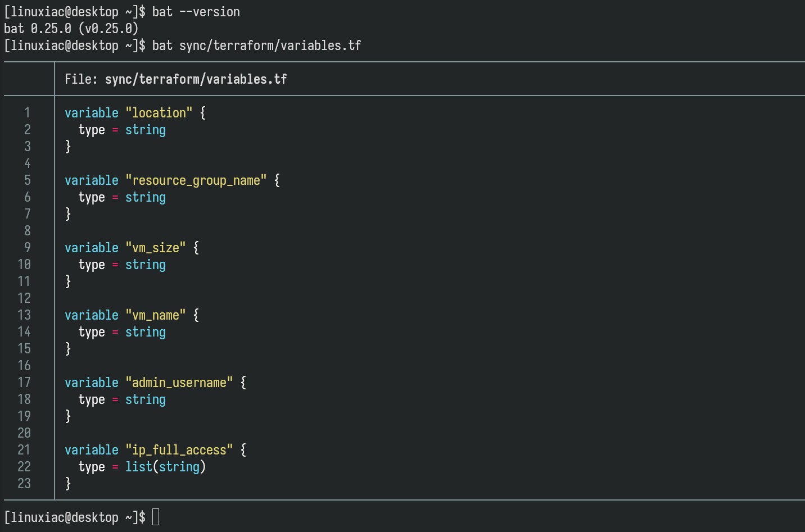
Task: Click 'type = string' on line 2
Action: tap(122, 130)
